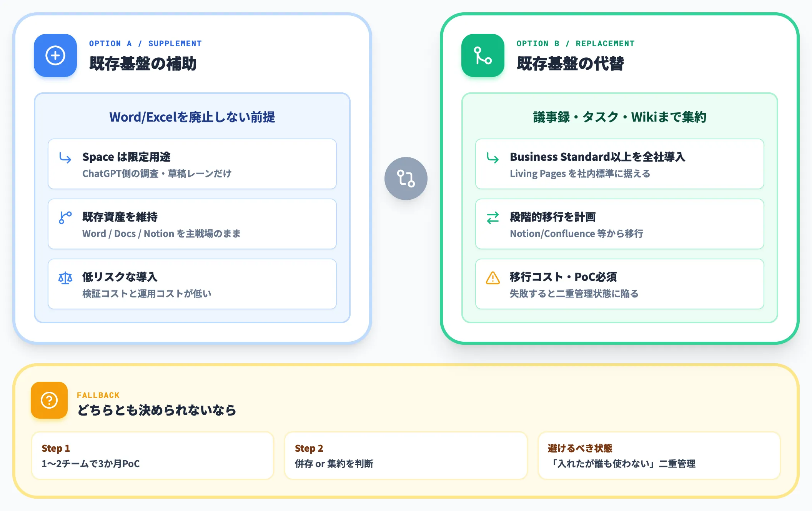This screenshot has height=511, width=812.
Task: Select the 低リスクな導入 card
Action: coord(192,284)
